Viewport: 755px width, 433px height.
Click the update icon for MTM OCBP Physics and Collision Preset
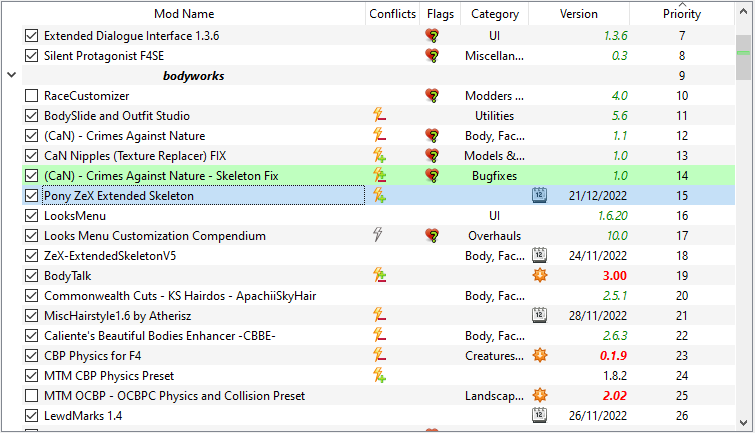click(540, 395)
